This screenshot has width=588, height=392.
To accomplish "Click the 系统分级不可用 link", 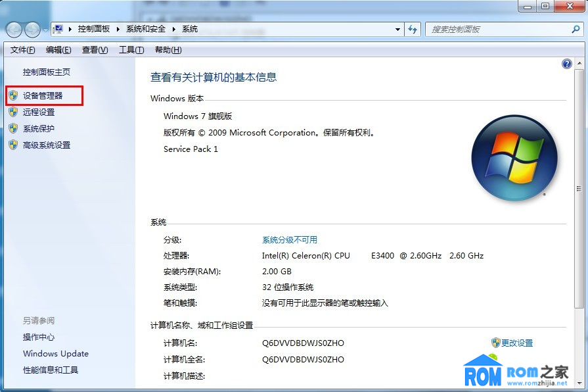I will pyautogui.click(x=290, y=240).
